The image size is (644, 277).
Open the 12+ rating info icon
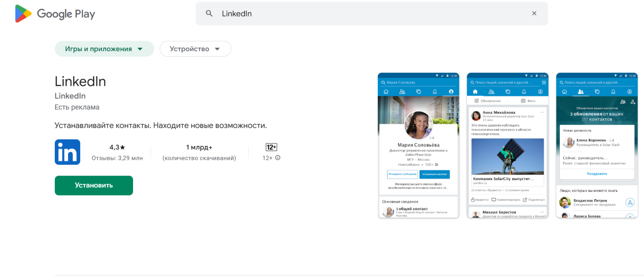278,158
